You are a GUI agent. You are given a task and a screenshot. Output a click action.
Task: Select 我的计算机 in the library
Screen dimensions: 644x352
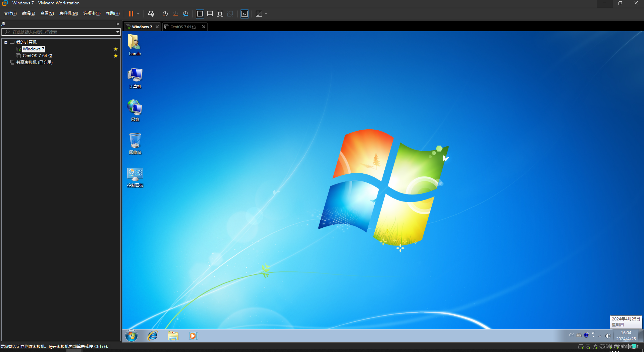[x=26, y=42]
